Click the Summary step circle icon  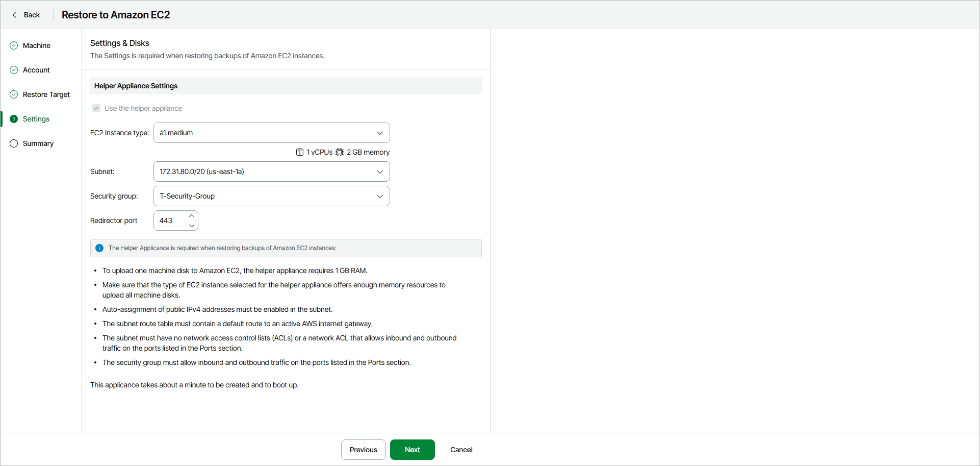pyautogui.click(x=14, y=143)
